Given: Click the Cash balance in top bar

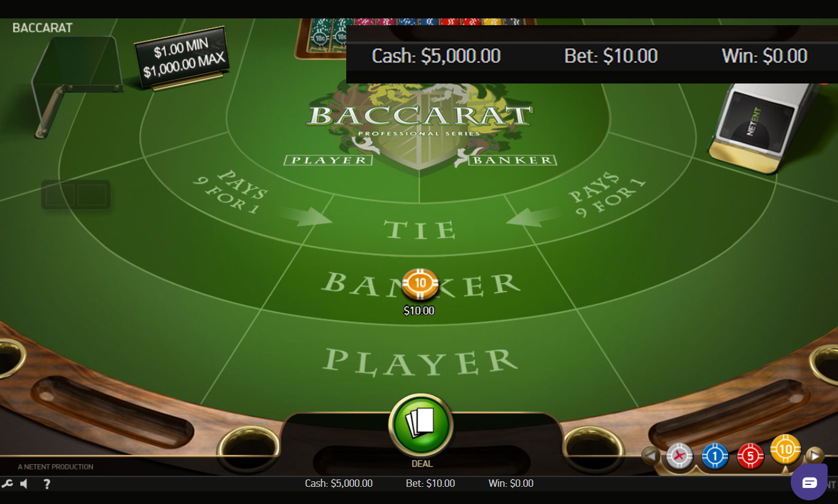Looking at the screenshot, I should [x=436, y=56].
